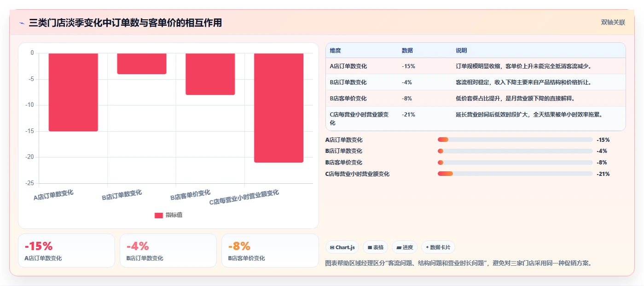This screenshot has height=286, width=644.
Task: Click description 订单规模明显收缩 in table
Action: click(x=523, y=66)
